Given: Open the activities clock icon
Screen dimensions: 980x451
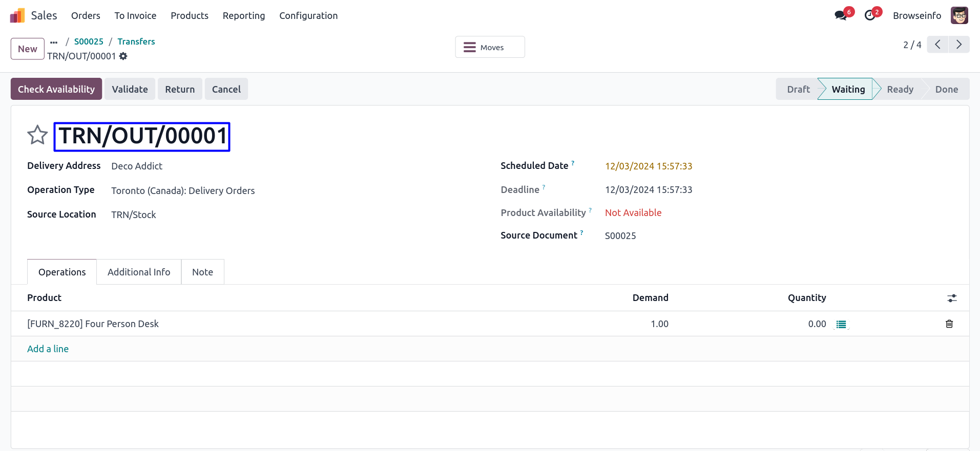Looking at the screenshot, I should click(x=869, y=15).
